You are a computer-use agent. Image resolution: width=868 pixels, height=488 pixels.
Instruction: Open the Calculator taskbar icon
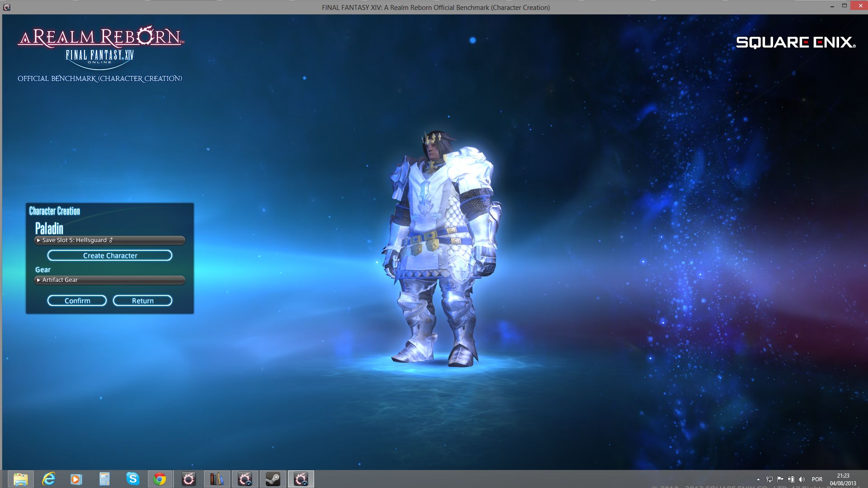point(104,479)
